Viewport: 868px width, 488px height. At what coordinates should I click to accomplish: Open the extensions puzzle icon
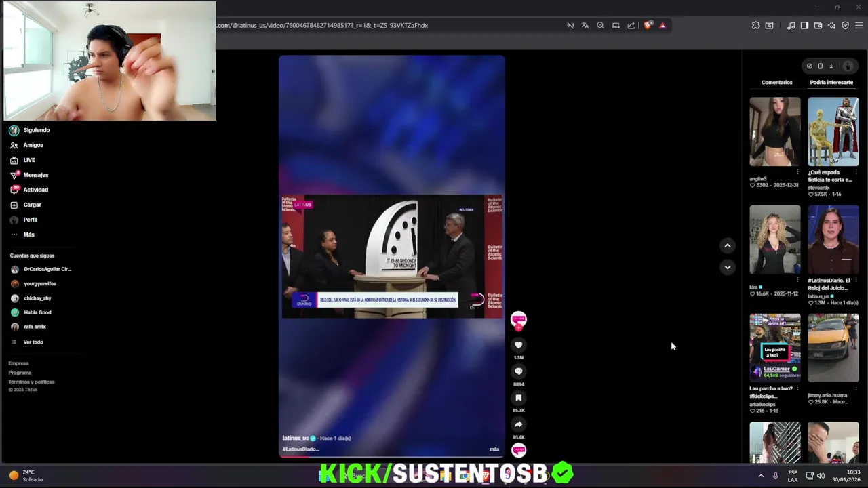click(x=756, y=25)
